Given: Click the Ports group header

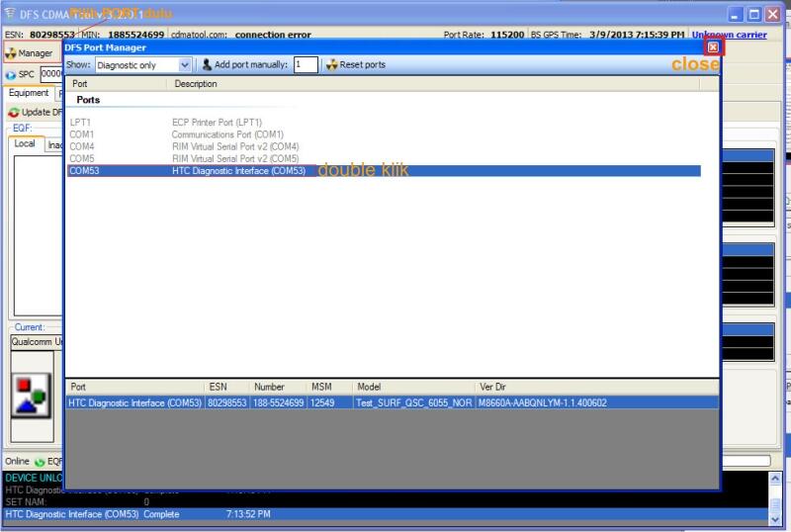Looking at the screenshot, I should [88, 100].
